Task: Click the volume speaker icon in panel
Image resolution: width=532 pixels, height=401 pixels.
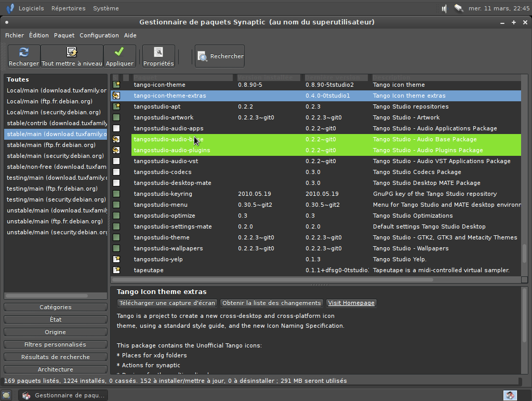Action: coord(444,8)
